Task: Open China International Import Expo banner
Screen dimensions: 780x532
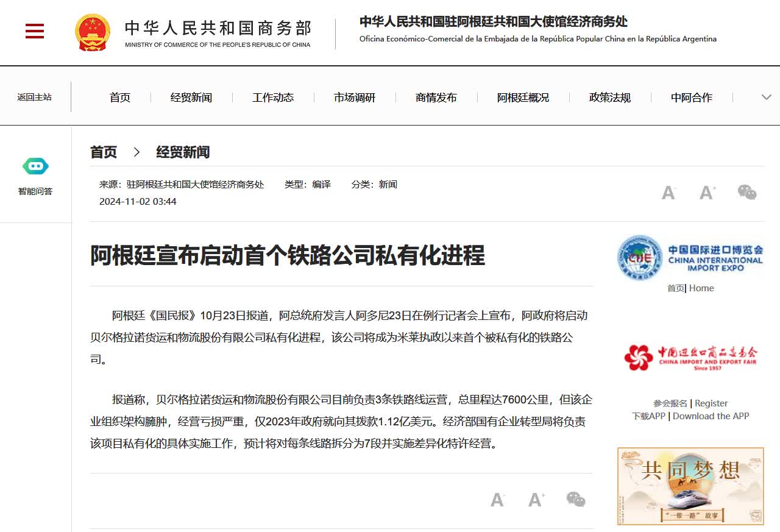Action: point(690,258)
